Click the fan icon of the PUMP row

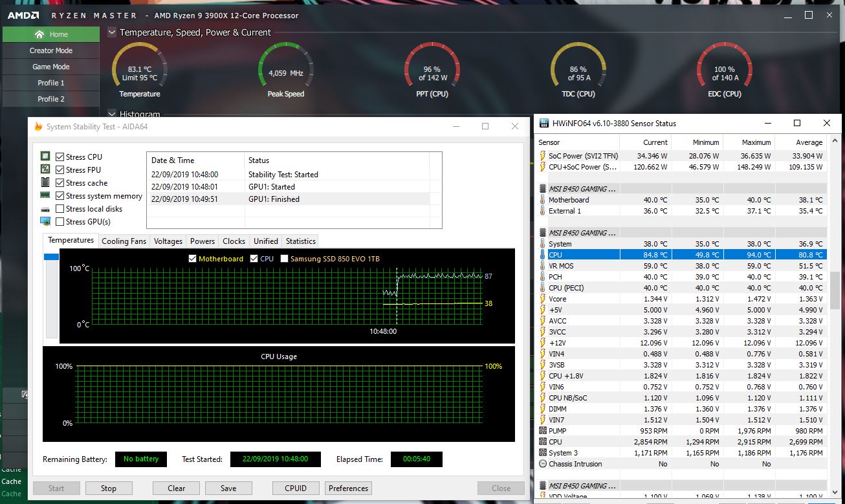542,431
